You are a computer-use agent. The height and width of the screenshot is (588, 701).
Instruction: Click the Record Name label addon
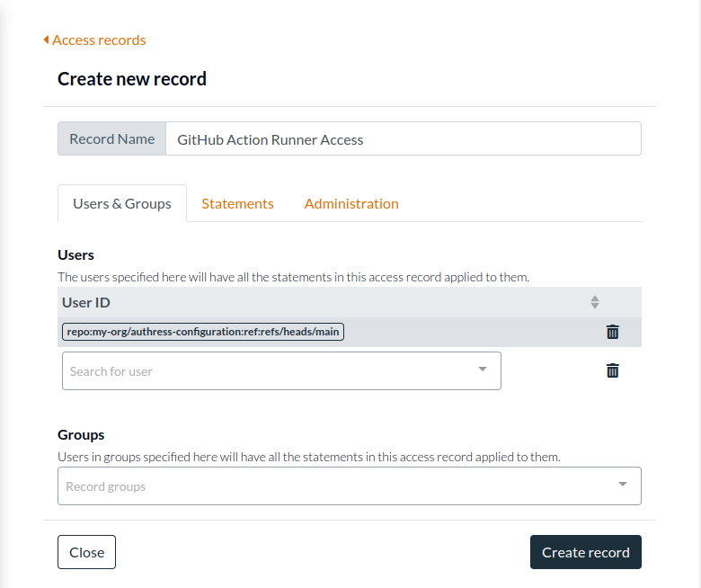coord(111,139)
